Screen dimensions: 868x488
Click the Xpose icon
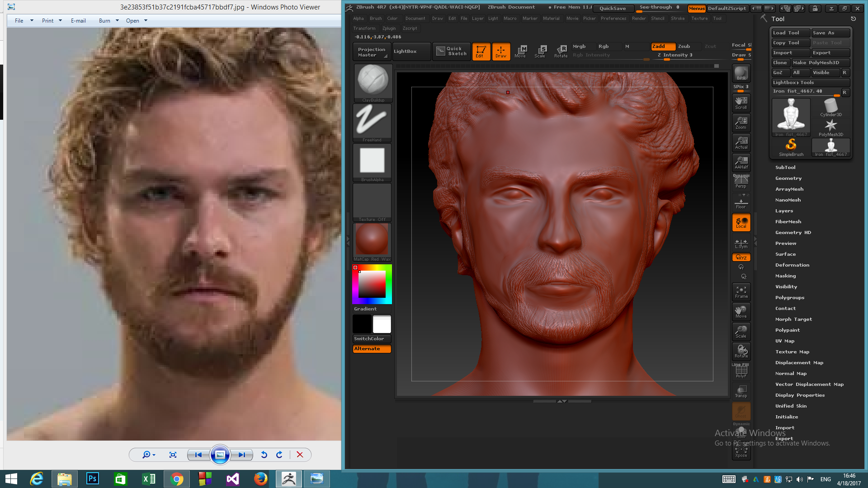point(741,451)
